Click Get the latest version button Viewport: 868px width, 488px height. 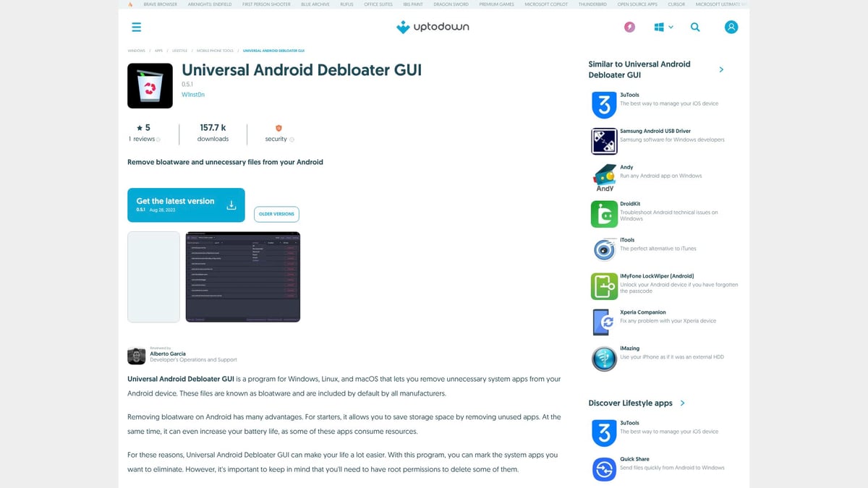click(186, 205)
